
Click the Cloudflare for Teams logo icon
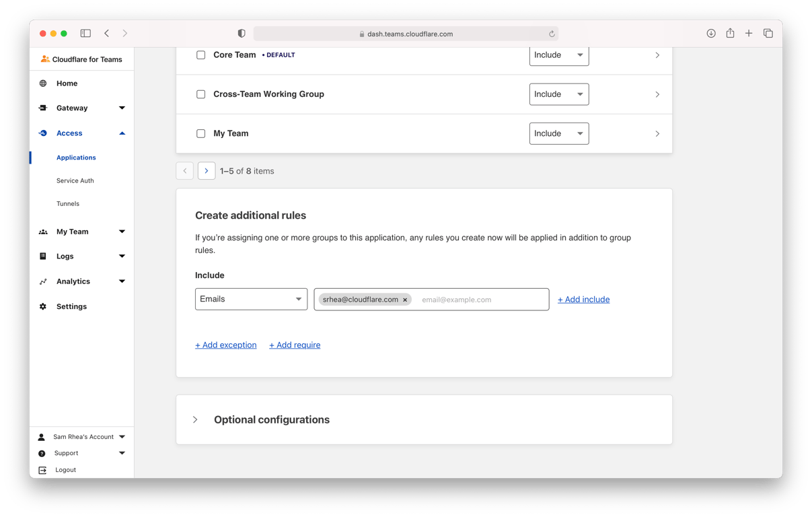(x=44, y=59)
